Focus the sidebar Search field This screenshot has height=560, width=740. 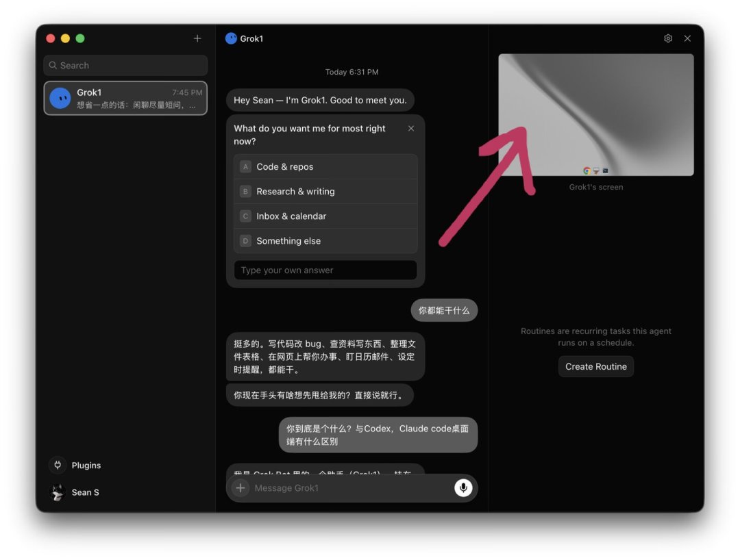point(125,65)
